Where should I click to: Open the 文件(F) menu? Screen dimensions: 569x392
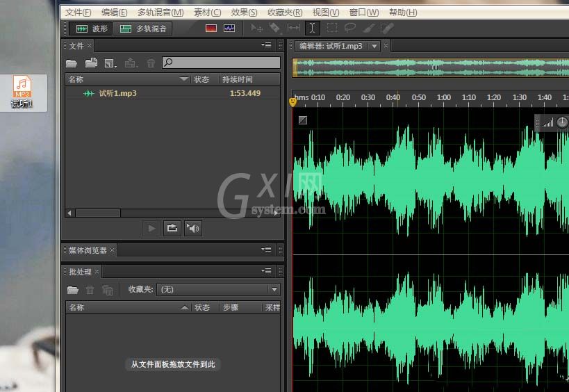coord(78,13)
